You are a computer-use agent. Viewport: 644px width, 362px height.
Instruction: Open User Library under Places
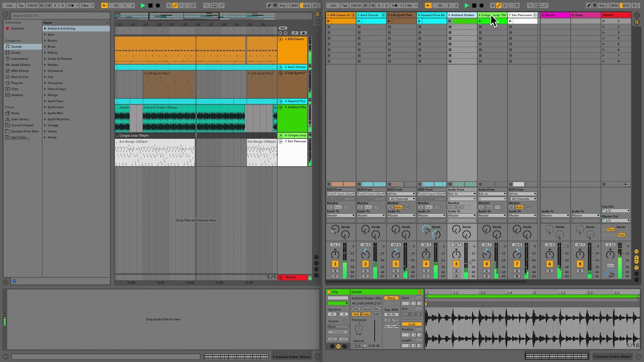[20, 119]
